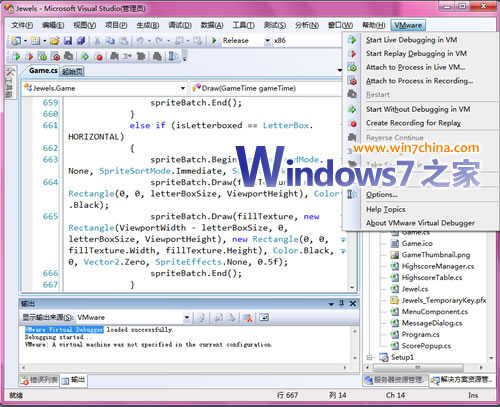Click the VMware menu in menu bar

click(408, 25)
